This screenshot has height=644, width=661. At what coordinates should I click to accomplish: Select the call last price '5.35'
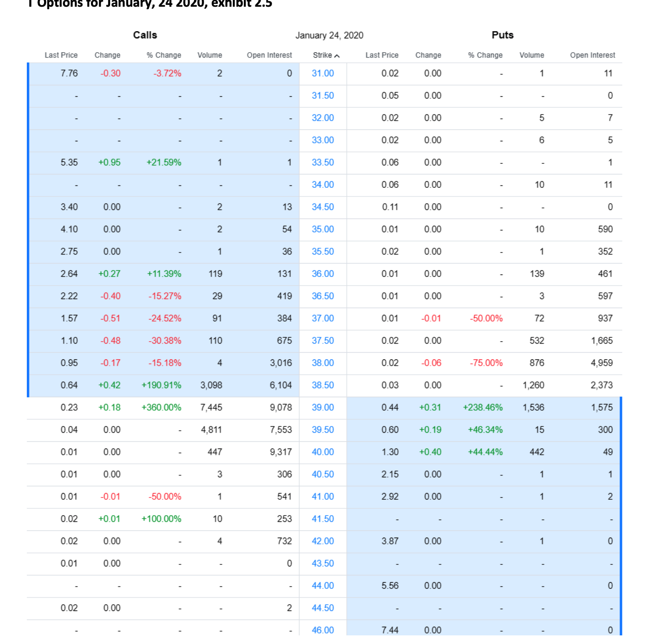[69, 162]
